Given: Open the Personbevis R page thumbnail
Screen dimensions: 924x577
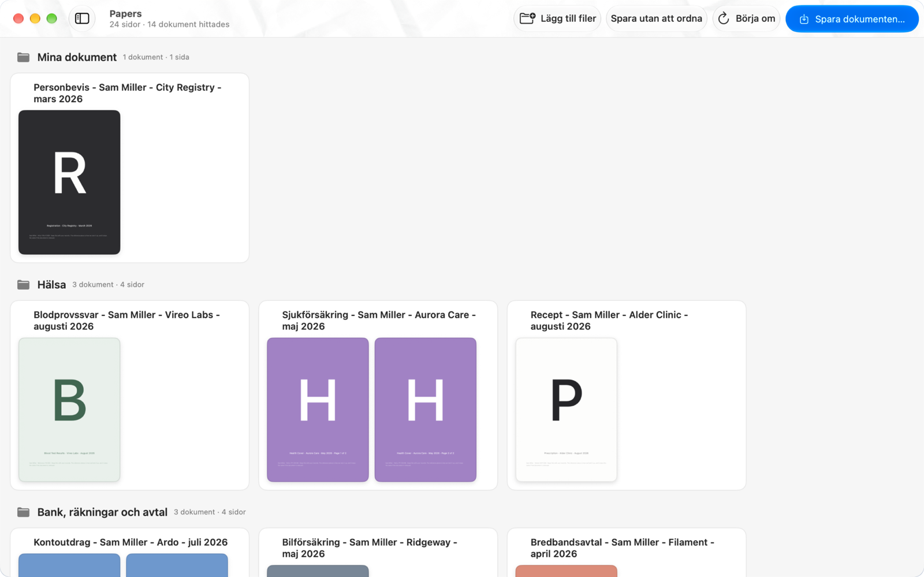Looking at the screenshot, I should (69, 182).
